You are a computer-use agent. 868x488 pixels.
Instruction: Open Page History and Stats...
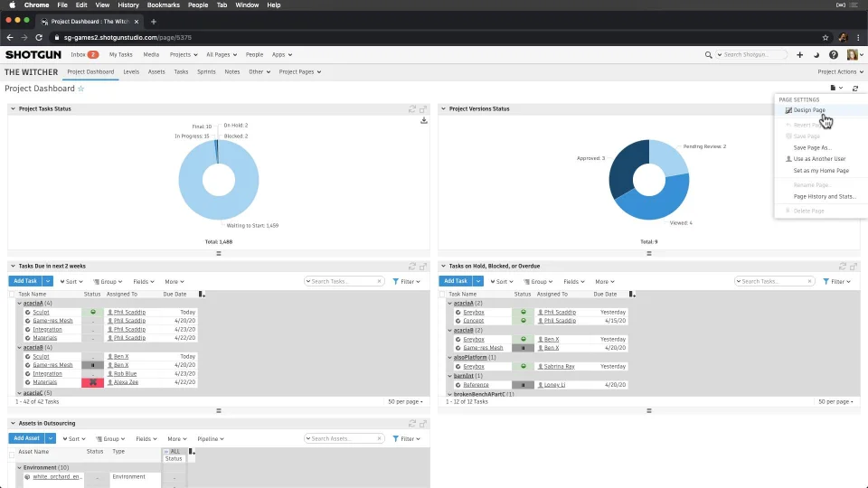coord(825,196)
